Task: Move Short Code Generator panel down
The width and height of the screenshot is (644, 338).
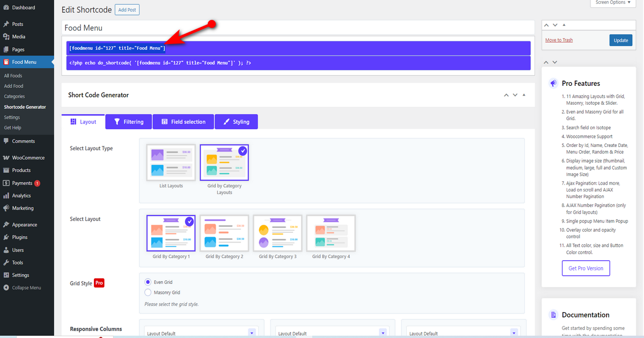Action: point(515,95)
